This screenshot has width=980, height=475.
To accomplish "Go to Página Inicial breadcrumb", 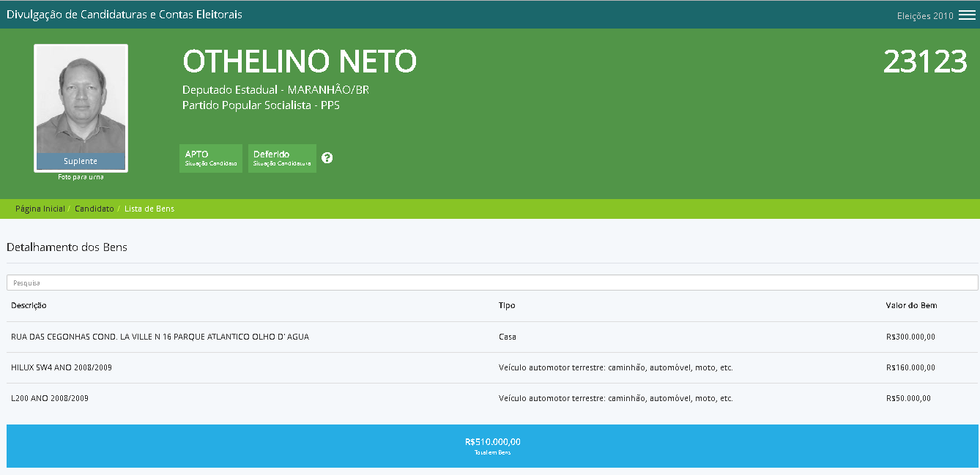I will pos(40,209).
